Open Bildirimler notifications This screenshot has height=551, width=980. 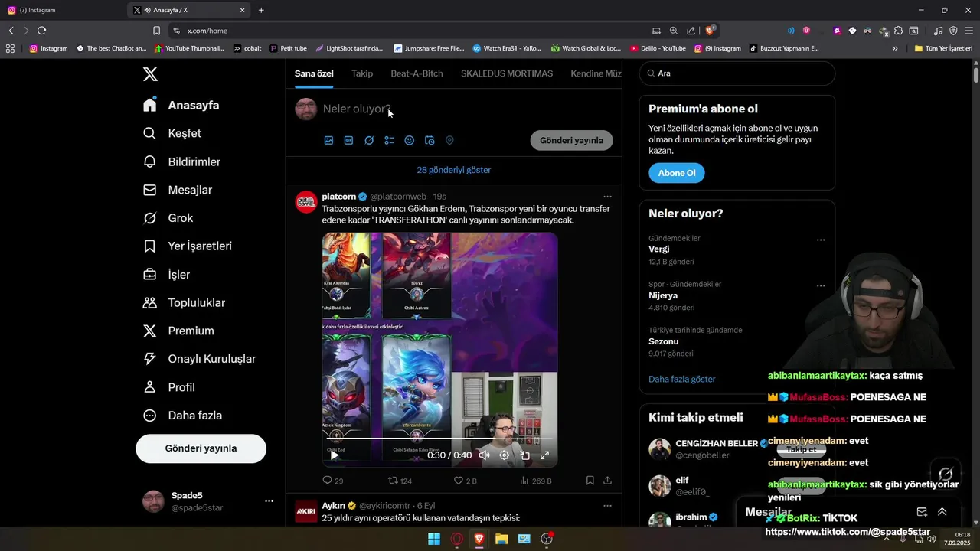coord(181,161)
